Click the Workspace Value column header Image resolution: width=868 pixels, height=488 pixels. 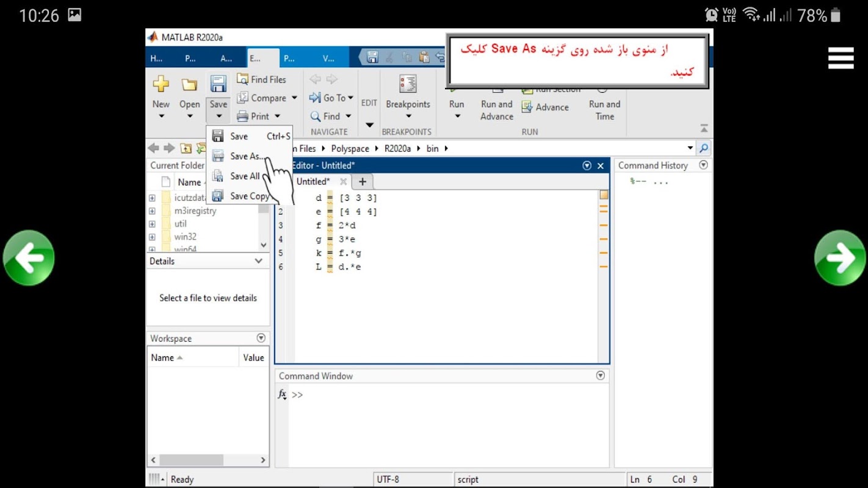tap(253, 357)
